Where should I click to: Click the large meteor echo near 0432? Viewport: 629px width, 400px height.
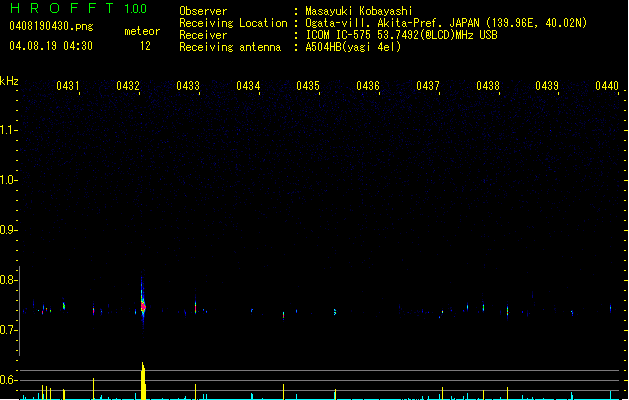coord(143,306)
